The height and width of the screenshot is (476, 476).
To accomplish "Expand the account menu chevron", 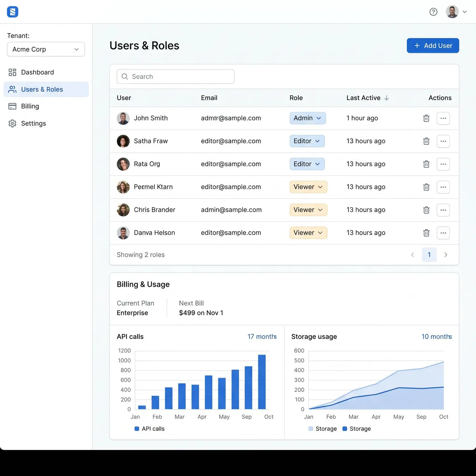I will 465,12.
